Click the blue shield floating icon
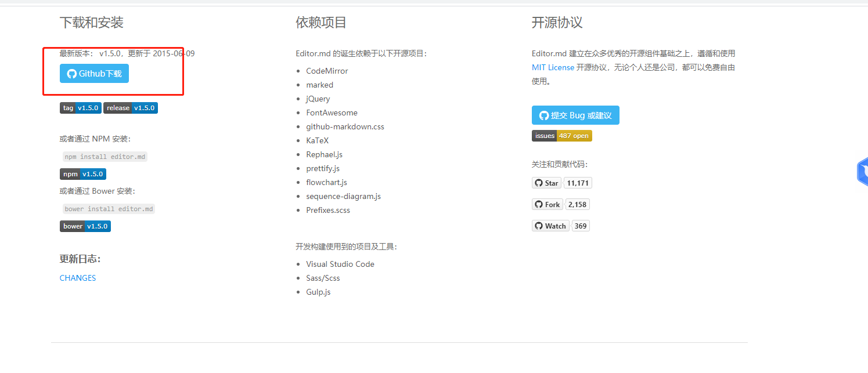 pos(863,172)
